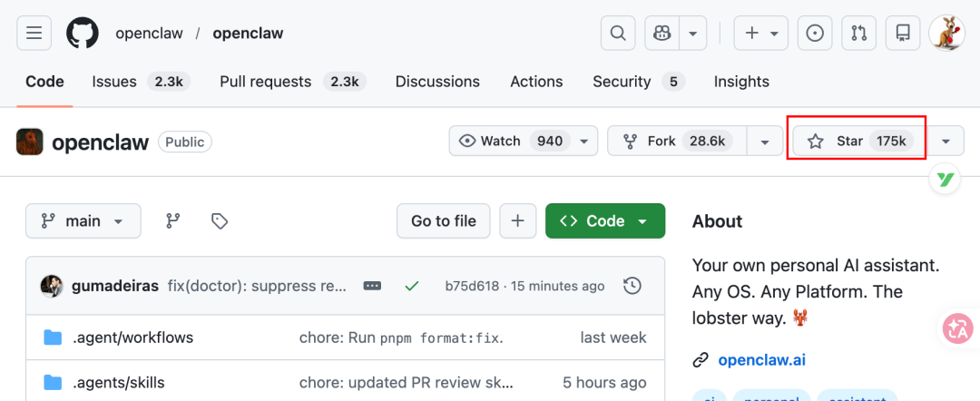Image resolution: width=980 pixels, height=401 pixels.
Task: Open the openclaw.ai website link
Action: point(761,359)
